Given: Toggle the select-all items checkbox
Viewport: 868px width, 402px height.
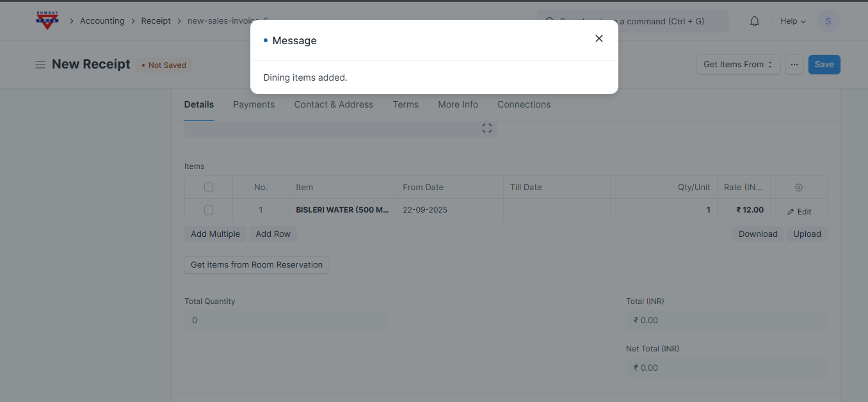Looking at the screenshot, I should click(x=209, y=188).
